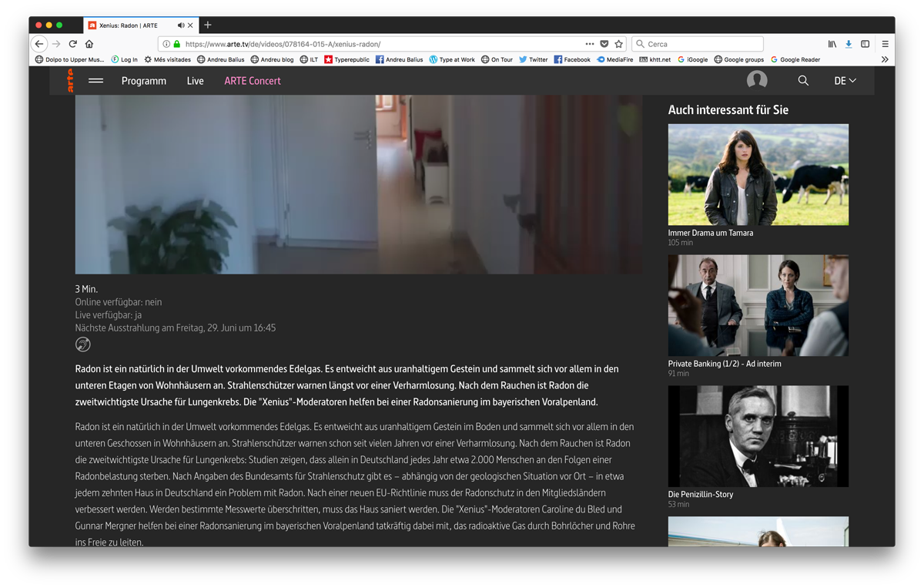The height and width of the screenshot is (588, 924).
Task: Open the Log In bookmark
Action: 124,59
